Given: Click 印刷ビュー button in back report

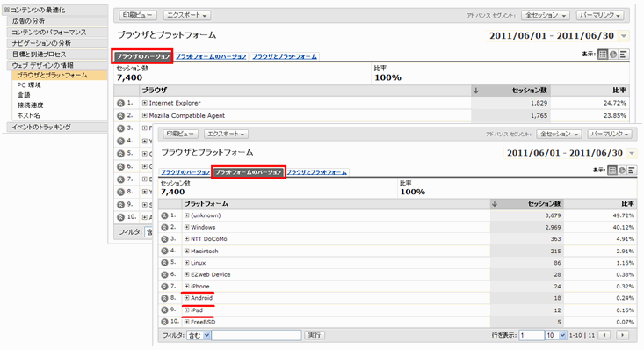Looking at the screenshot, I should tap(138, 15).
